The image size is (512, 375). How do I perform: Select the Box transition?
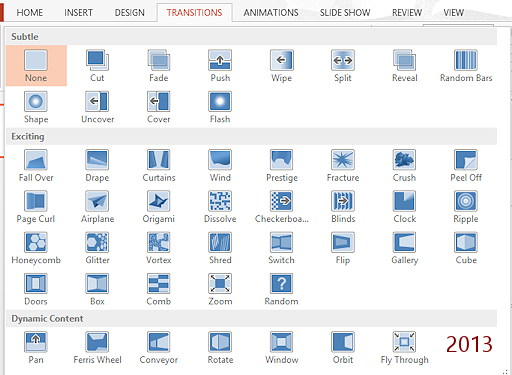point(97,289)
